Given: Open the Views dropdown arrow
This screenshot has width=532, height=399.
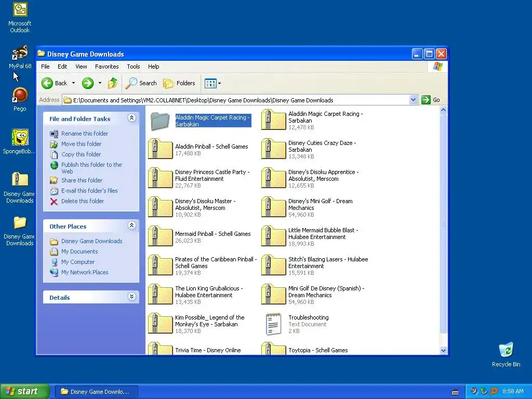Looking at the screenshot, I should point(220,83).
